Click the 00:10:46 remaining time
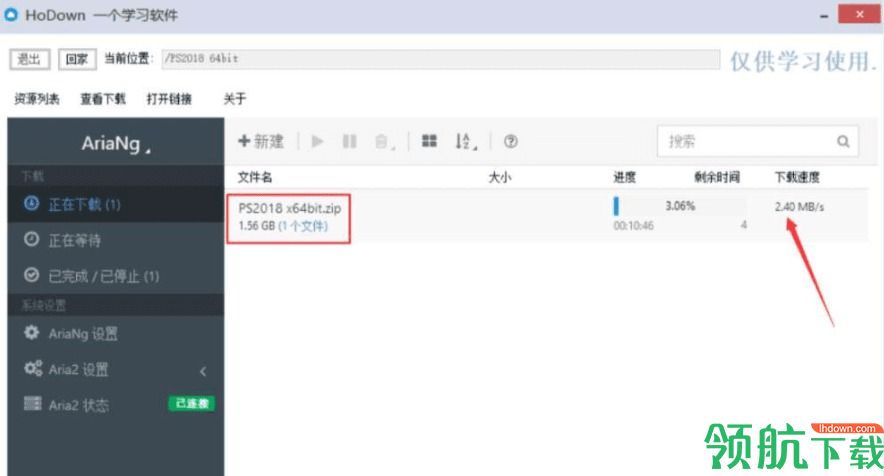Screen dimensions: 884x476 (633, 226)
